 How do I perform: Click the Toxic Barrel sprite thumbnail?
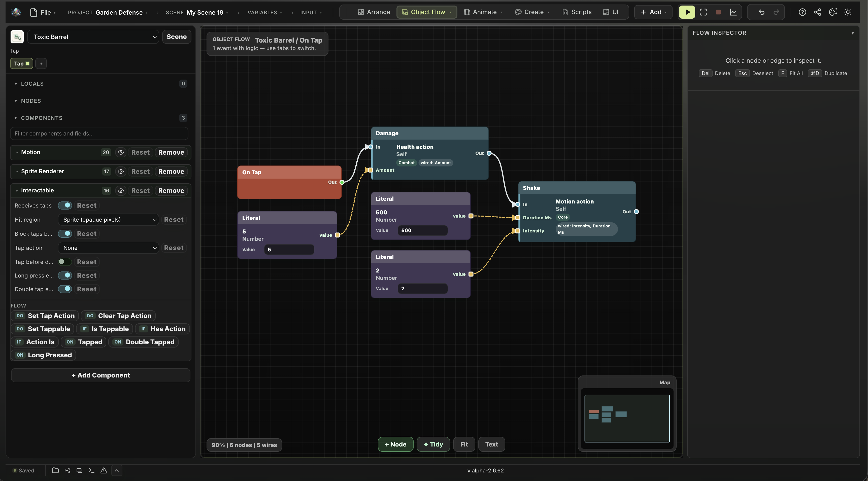pos(17,37)
